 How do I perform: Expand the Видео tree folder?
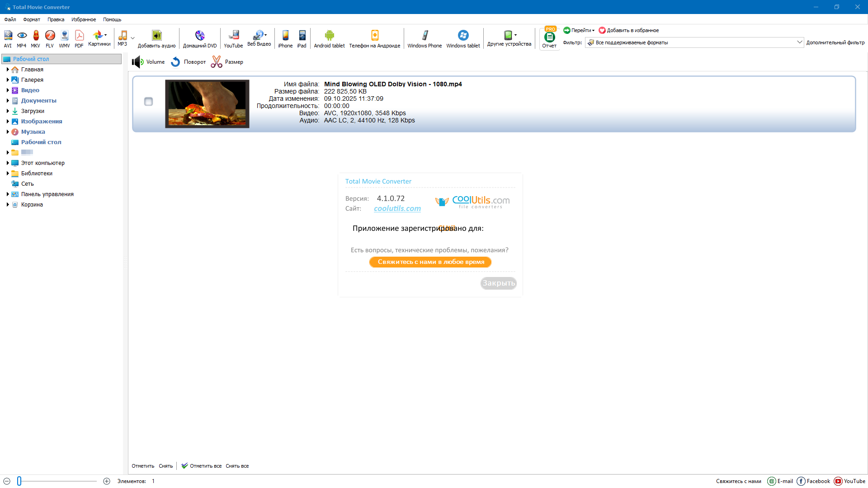point(8,90)
